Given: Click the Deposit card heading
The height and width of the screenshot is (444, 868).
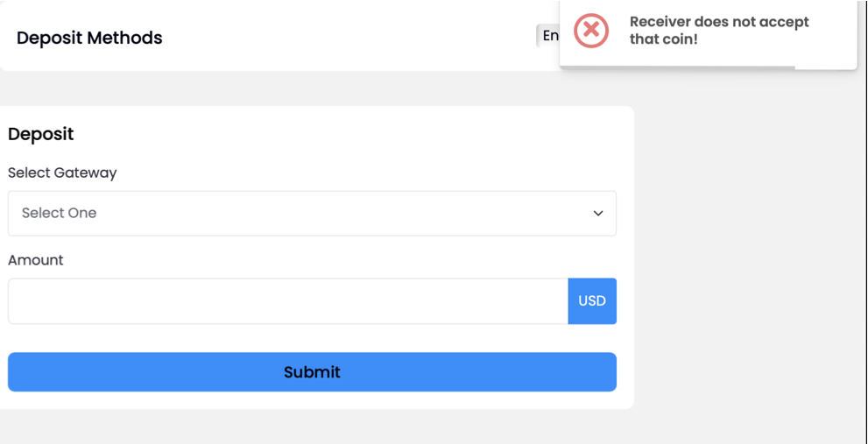Looking at the screenshot, I should [41, 134].
